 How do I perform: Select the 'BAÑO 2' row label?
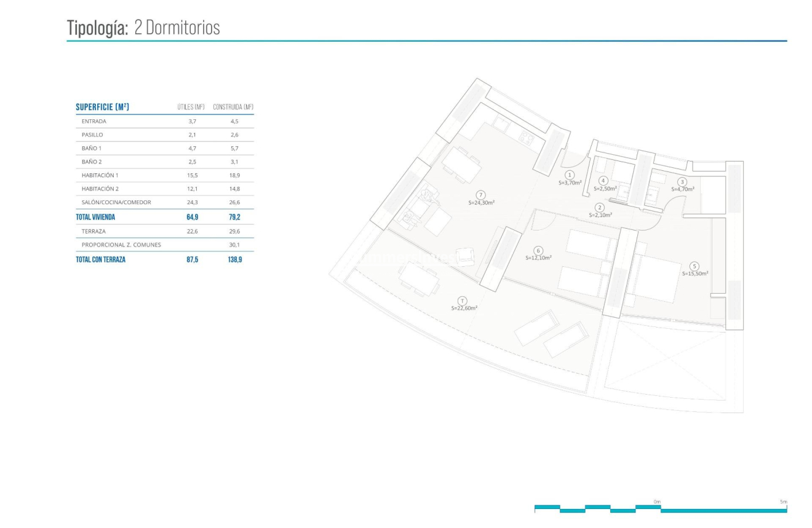tap(92, 162)
